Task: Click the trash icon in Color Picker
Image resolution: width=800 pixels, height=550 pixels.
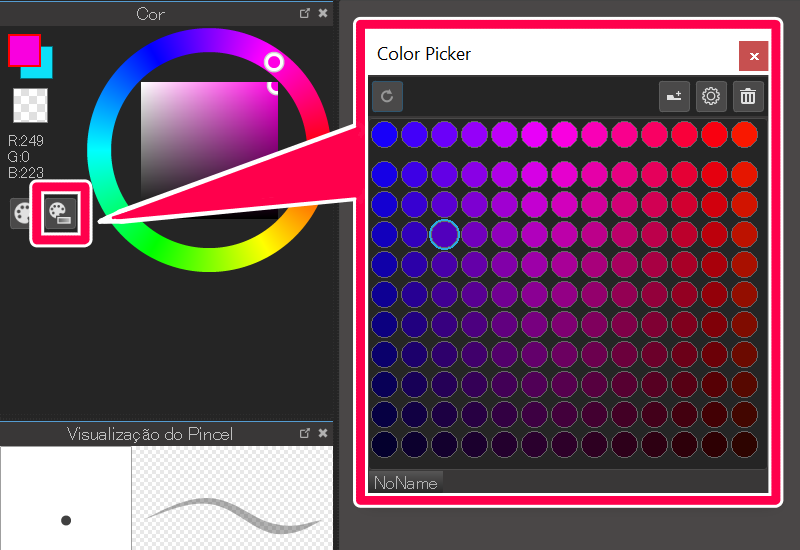Action: [x=748, y=96]
